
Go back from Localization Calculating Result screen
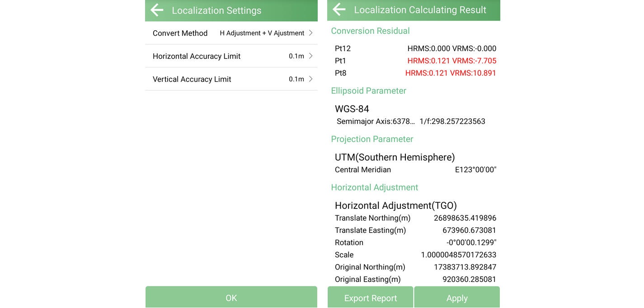339,9
